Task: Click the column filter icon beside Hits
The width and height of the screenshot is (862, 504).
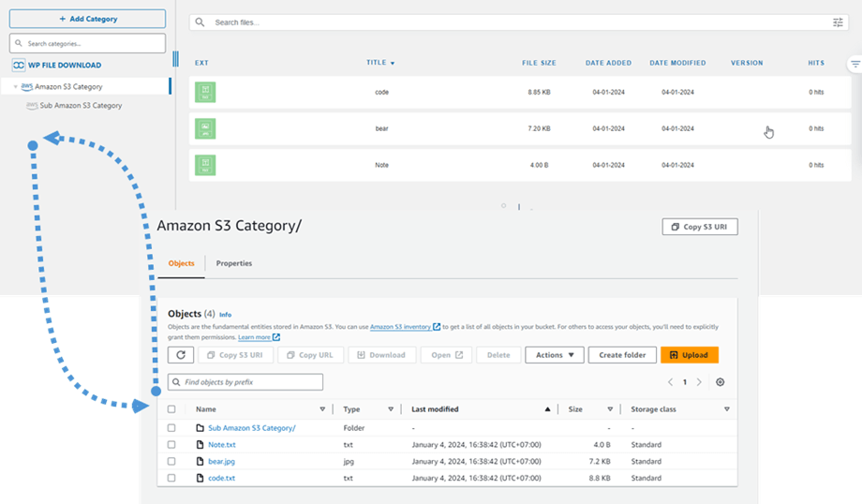Action: point(855,64)
